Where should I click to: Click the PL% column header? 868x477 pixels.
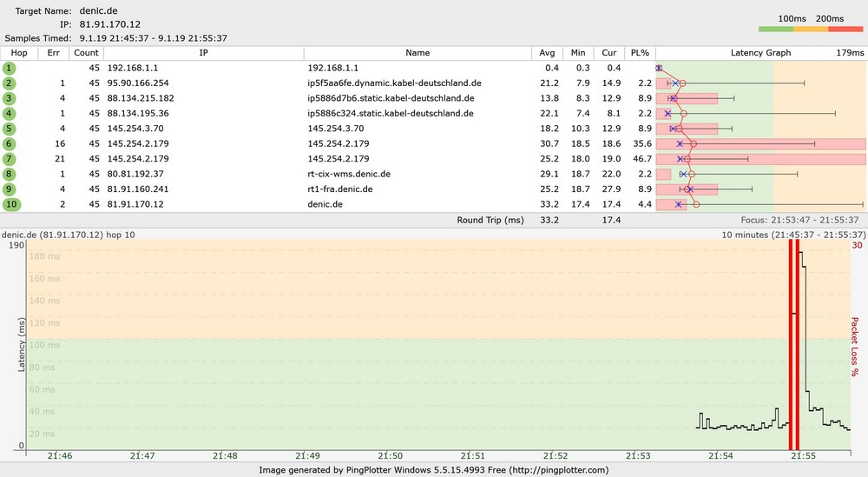point(640,53)
